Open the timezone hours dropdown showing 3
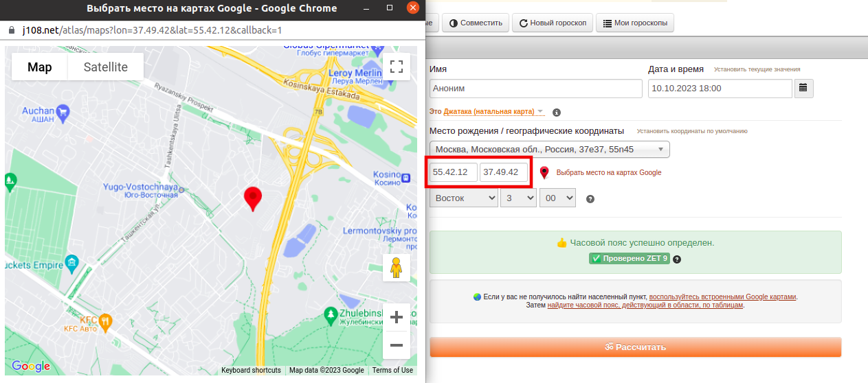 pos(518,198)
